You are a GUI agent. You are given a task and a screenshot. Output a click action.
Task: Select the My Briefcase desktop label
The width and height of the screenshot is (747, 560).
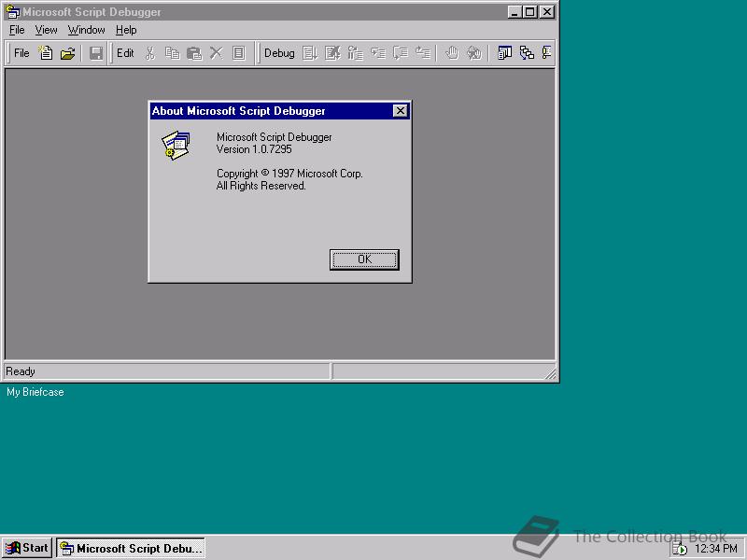[35, 392]
